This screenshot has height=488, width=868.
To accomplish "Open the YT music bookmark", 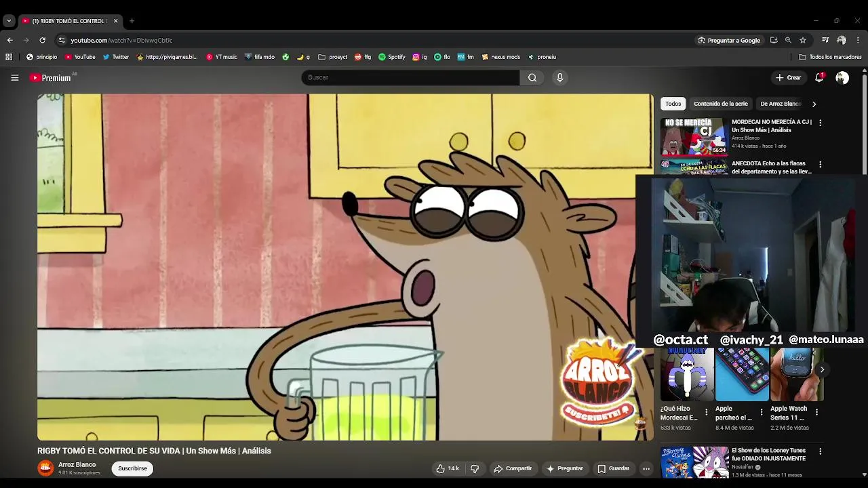I will point(221,57).
